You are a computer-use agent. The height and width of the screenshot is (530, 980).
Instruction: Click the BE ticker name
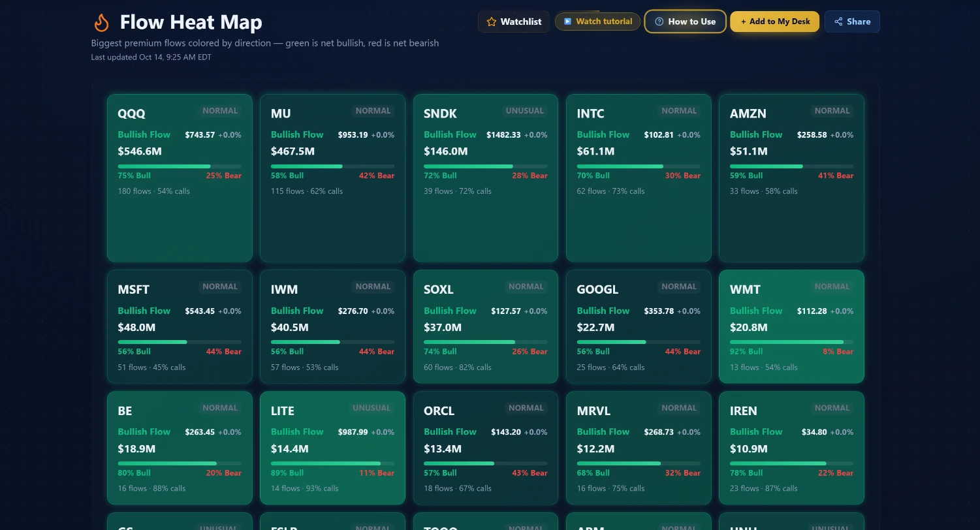point(125,411)
